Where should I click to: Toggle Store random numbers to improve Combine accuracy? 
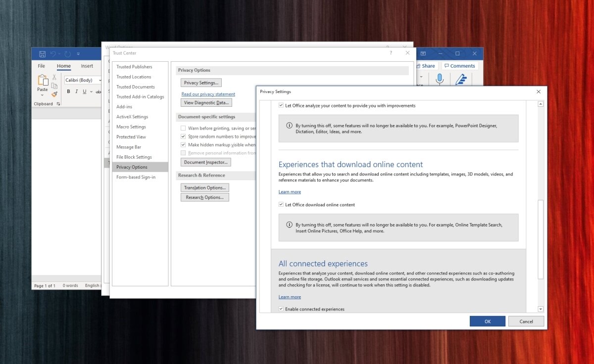point(183,136)
